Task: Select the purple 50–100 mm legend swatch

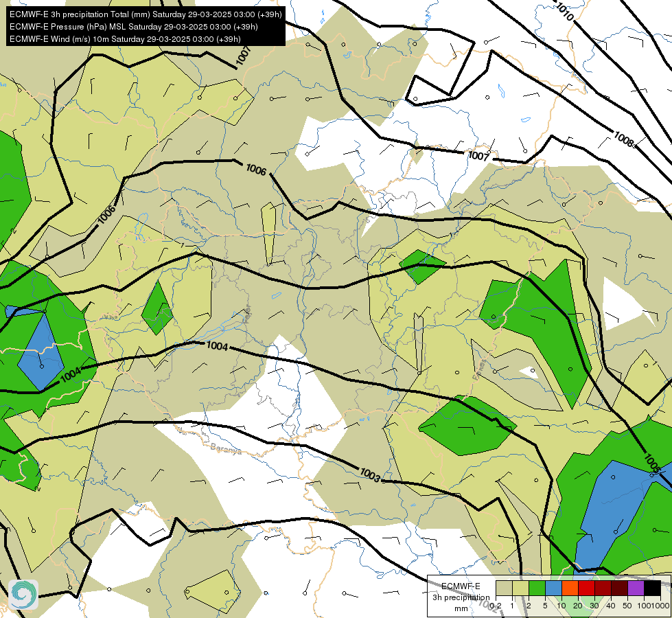Action: pyautogui.click(x=636, y=588)
